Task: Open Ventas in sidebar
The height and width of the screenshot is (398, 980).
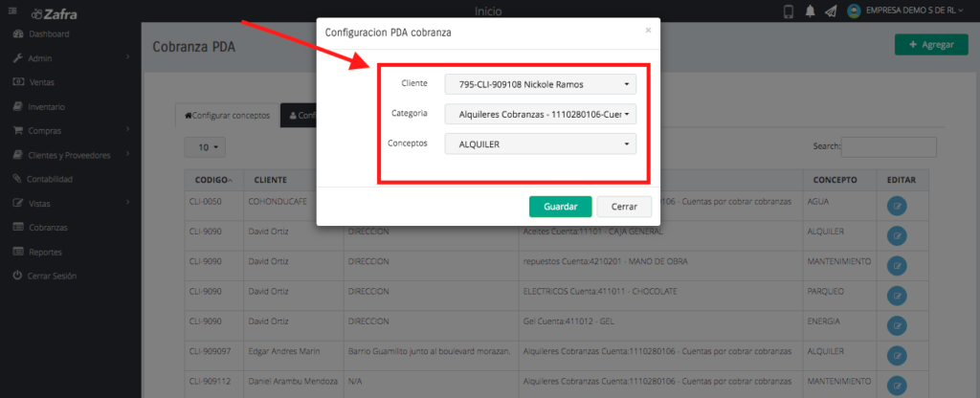Action: [42, 82]
